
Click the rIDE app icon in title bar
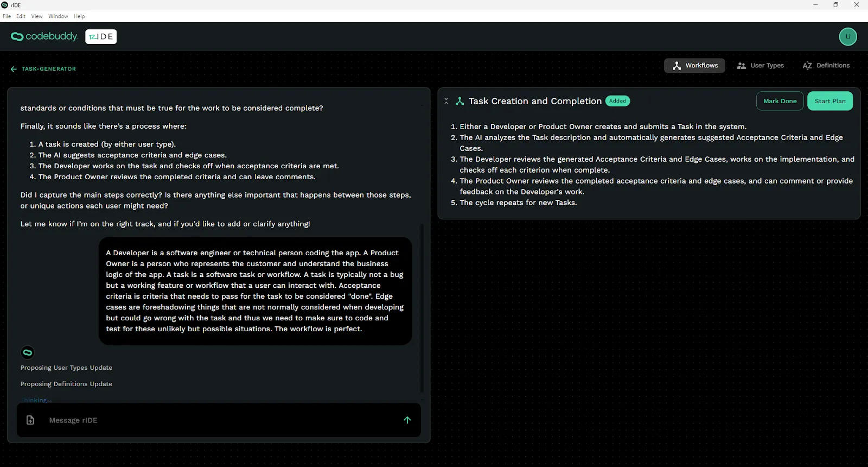pos(5,5)
